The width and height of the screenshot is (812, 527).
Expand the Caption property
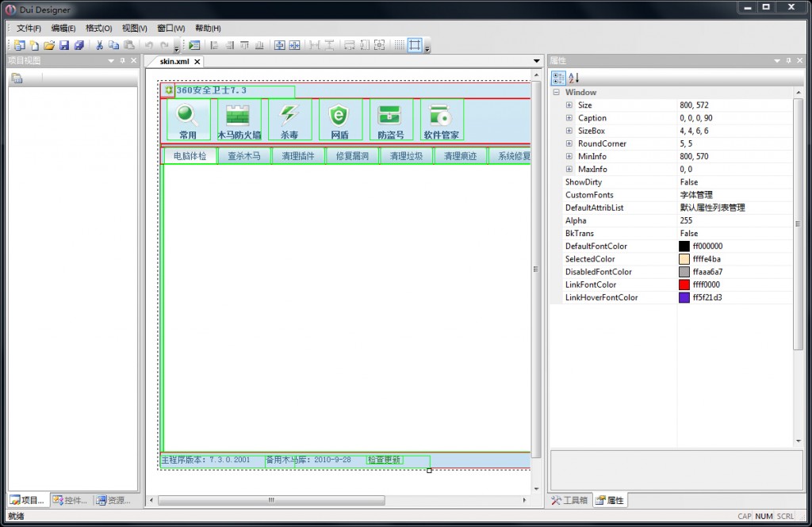click(x=569, y=118)
